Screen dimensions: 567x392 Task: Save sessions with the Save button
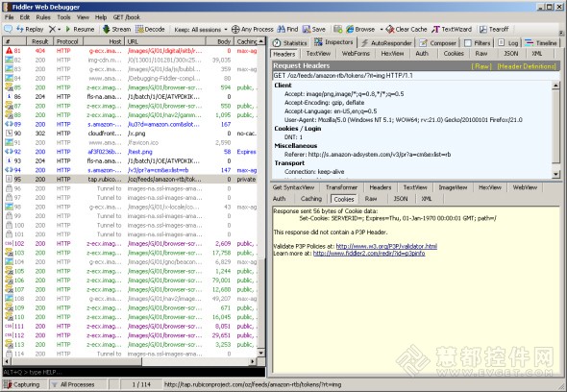coord(314,29)
